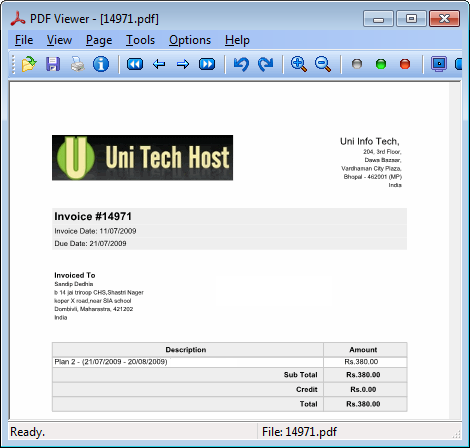The image size is (470, 448).
Task: Click the red round button in toolbar
Action: [405, 64]
